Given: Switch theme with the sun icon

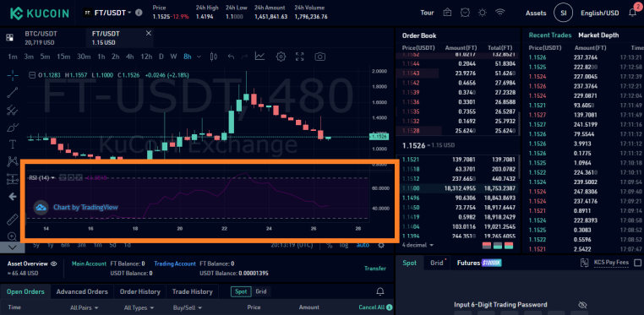Looking at the screenshot, I should (x=483, y=13).
